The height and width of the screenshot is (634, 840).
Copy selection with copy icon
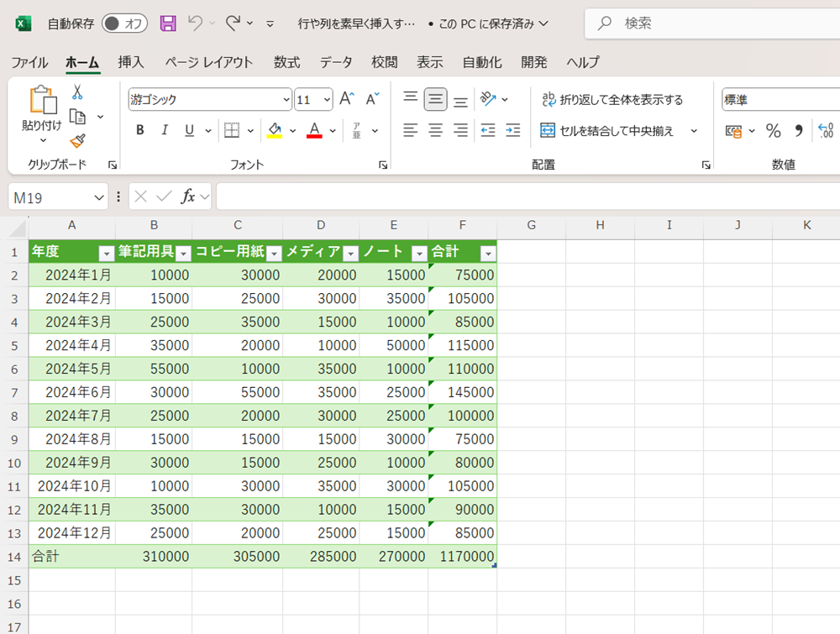point(77,116)
